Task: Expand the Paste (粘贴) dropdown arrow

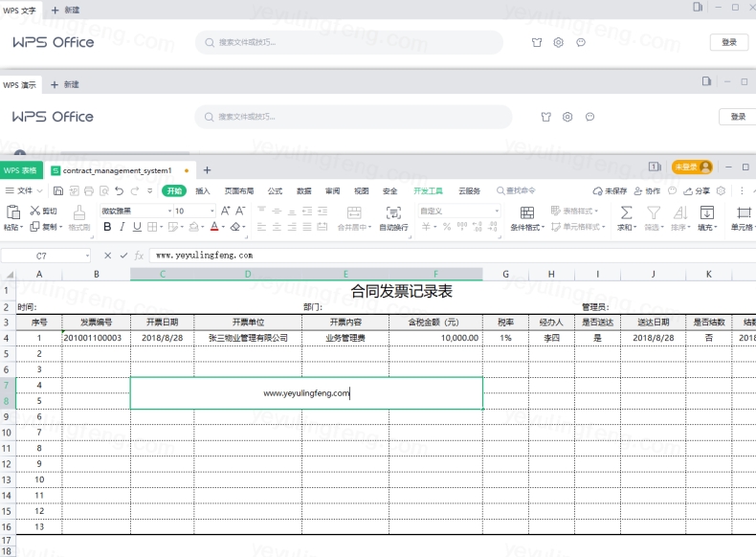Action: click(21, 227)
